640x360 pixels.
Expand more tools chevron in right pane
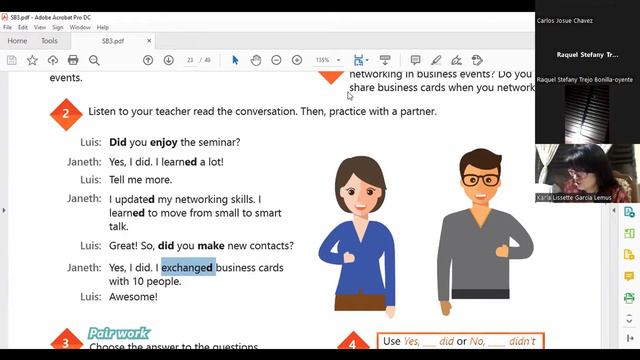pos(629,319)
